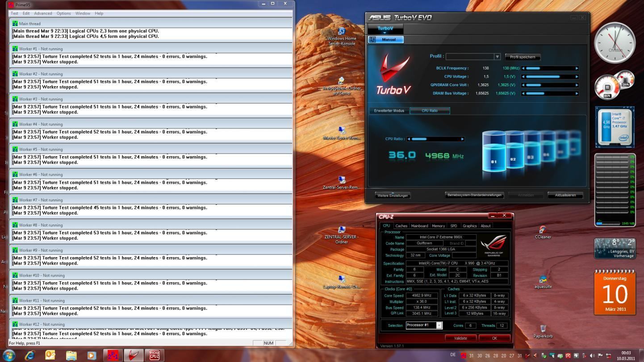Viewport: 644px width, 362px height.
Task: Open Freigegebene Ordner auf Server shortcut
Action: [342, 86]
